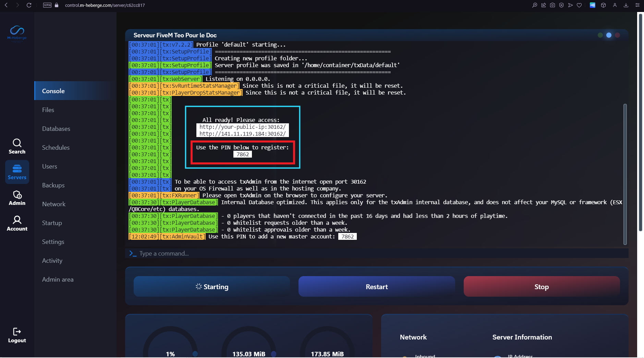
Task: Open the browser downloads icon
Action: pos(626,5)
